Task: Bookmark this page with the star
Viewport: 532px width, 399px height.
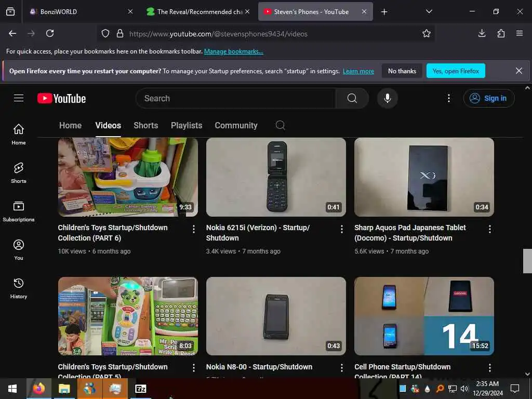Action: tap(426, 33)
